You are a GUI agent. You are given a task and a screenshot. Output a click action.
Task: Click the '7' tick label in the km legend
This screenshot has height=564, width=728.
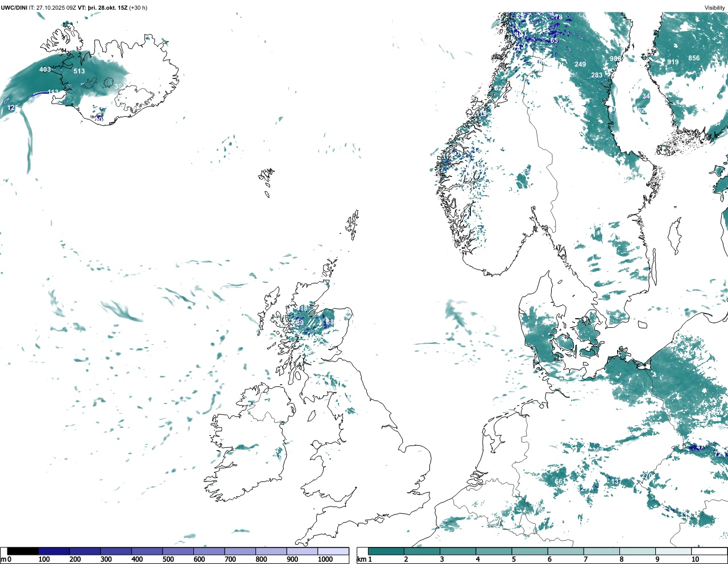pos(585,559)
